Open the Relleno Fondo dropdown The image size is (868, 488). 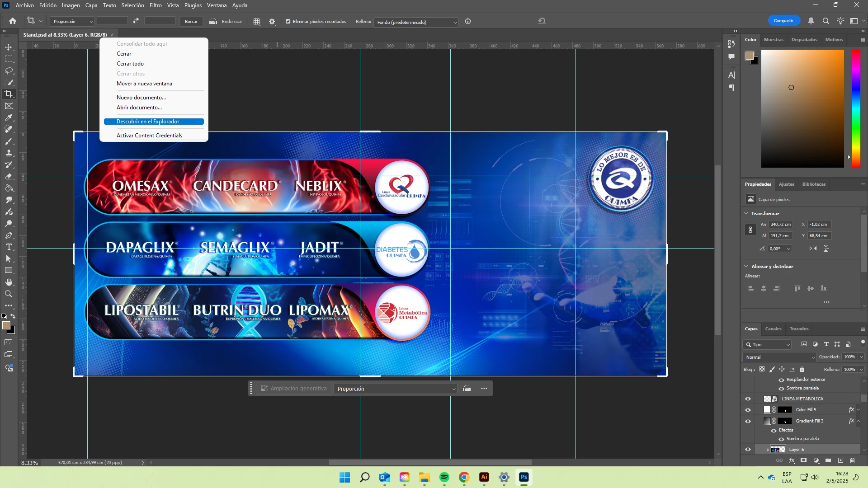(x=416, y=22)
